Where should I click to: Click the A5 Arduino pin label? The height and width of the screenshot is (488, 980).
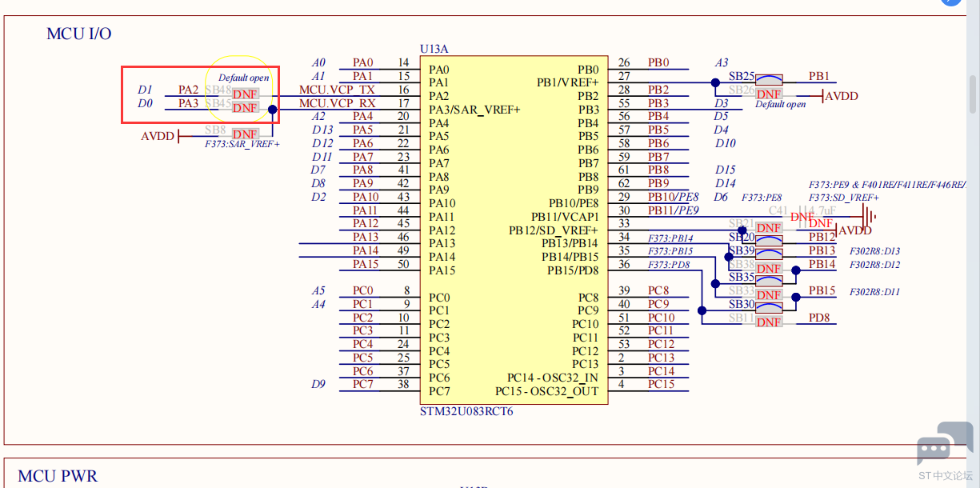click(x=318, y=290)
